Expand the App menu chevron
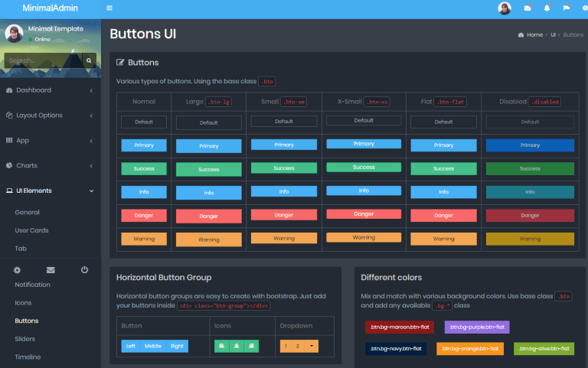This screenshot has height=368, width=588. [x=91, y=141]
